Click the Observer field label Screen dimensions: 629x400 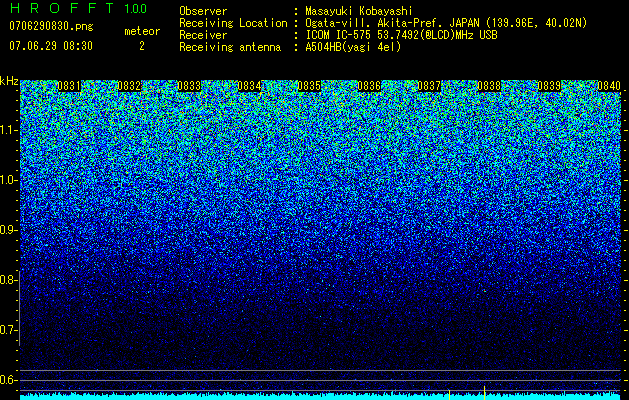click(x=203, y=11)
